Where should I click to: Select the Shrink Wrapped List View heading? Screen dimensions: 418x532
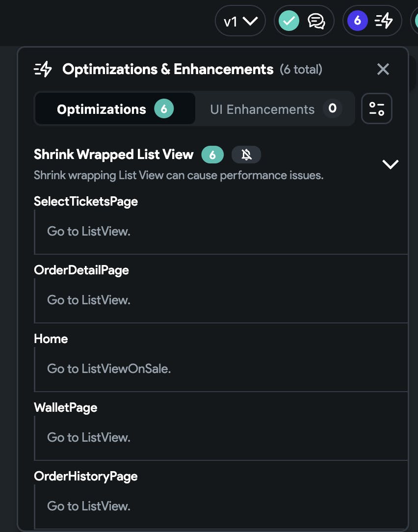point(114,155)
